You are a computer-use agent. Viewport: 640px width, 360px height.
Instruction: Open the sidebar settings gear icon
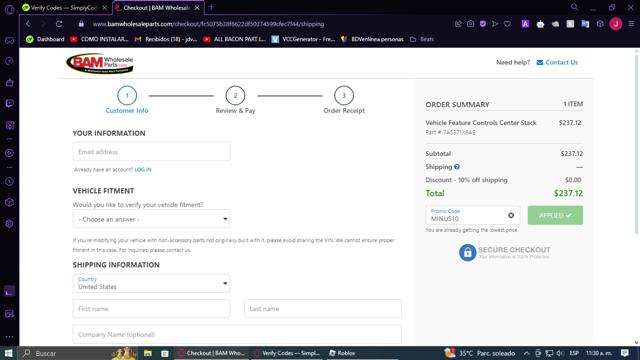click(9, 223)
